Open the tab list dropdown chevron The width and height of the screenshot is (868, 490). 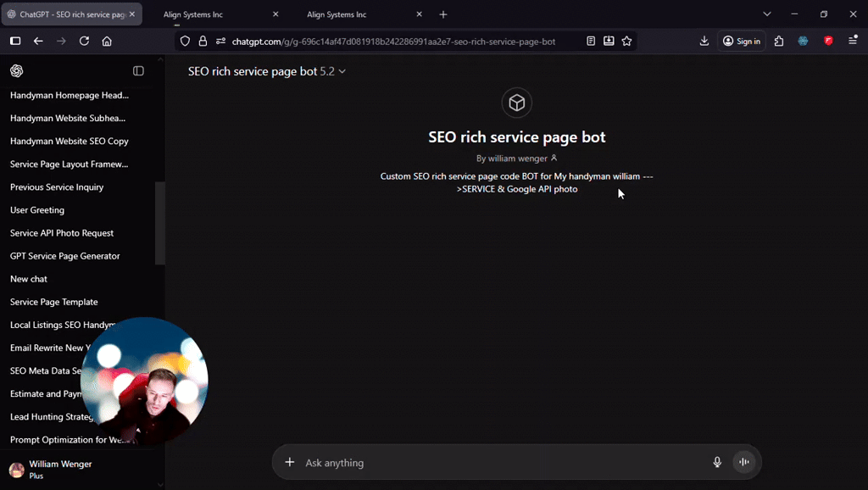tap(766, 14)
